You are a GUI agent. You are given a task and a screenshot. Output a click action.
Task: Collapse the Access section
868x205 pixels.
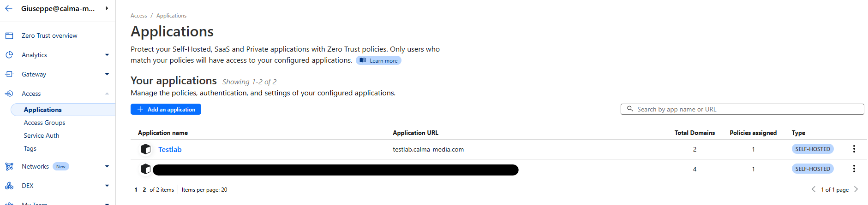click(107, 94)
